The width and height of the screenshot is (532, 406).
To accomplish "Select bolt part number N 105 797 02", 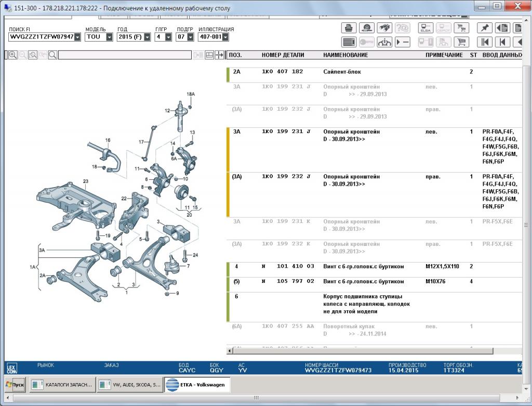I will (288, 281).
